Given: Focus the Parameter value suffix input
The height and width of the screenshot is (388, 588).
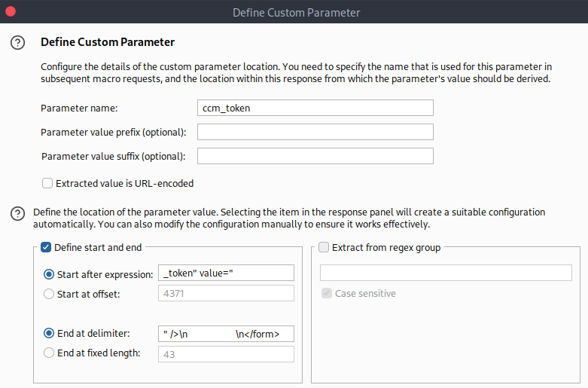Looking at the screenshot, I should tap(315, 156).
